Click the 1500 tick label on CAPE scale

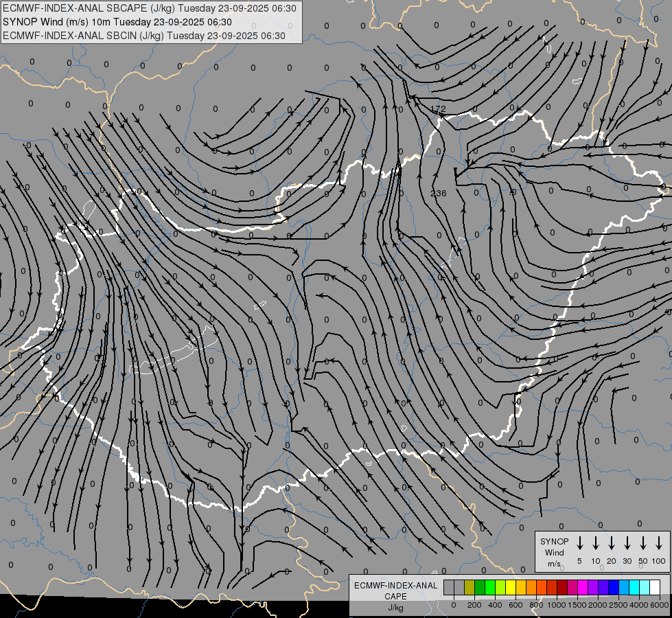[x=577, y=605]
